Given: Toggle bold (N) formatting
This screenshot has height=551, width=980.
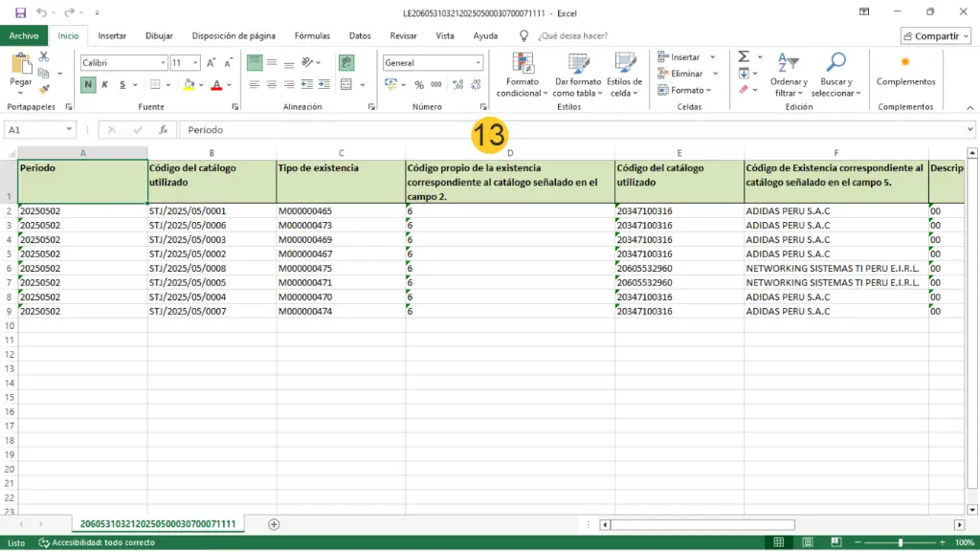Looking at the screenshot, I should click(x=88, y=84).
